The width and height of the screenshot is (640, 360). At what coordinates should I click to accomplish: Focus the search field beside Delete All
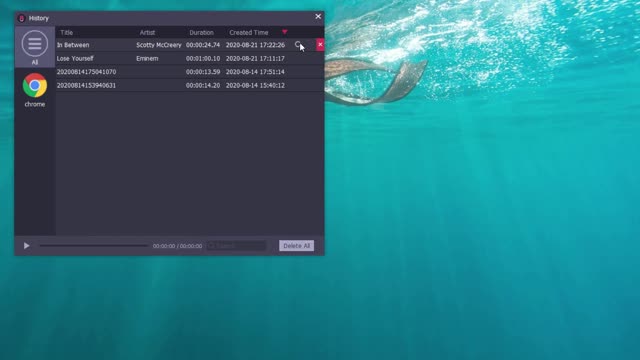pyautogui.click(x=236, y=246)
